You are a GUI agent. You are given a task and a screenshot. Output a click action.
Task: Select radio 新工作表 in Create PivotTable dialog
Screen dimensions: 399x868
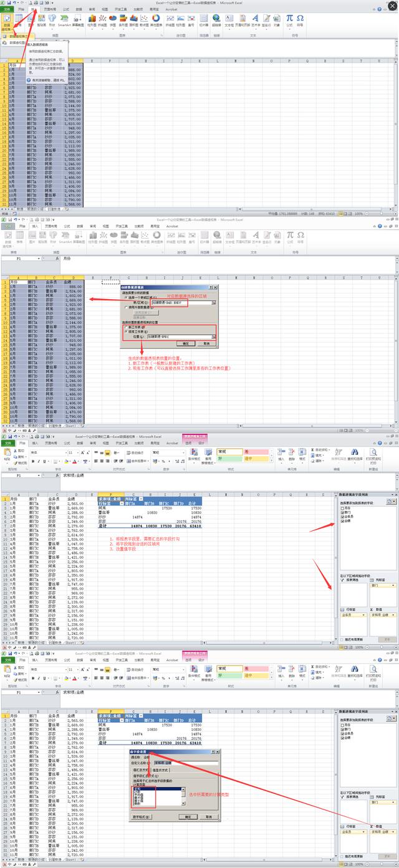(126, 327)
